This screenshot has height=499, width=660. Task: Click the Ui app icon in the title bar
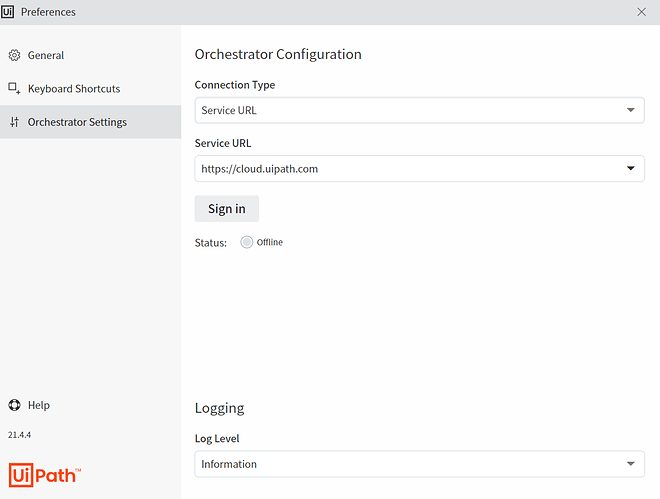(x=7, y=12)
